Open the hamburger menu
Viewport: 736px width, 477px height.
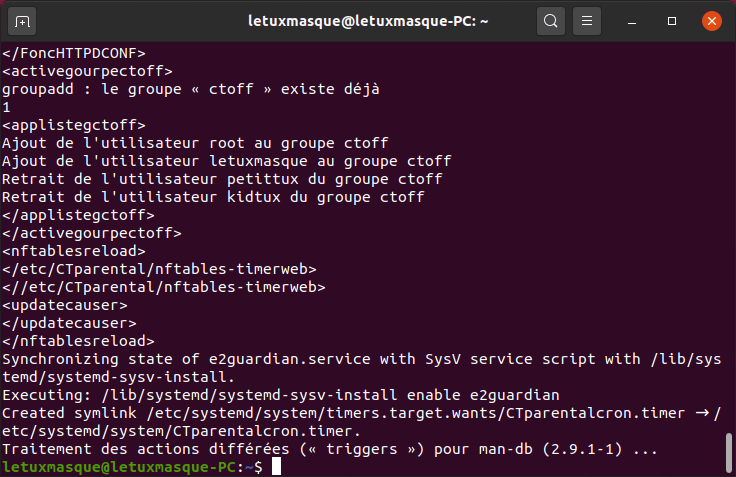pyautogui.click(x=587, y=21)
